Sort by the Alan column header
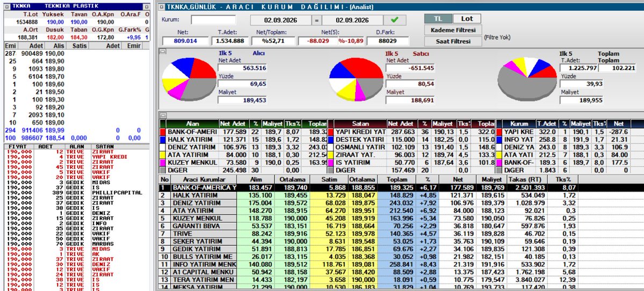This screenshot has height=291, width=644. pyautogui.click(x=193, y=123)
